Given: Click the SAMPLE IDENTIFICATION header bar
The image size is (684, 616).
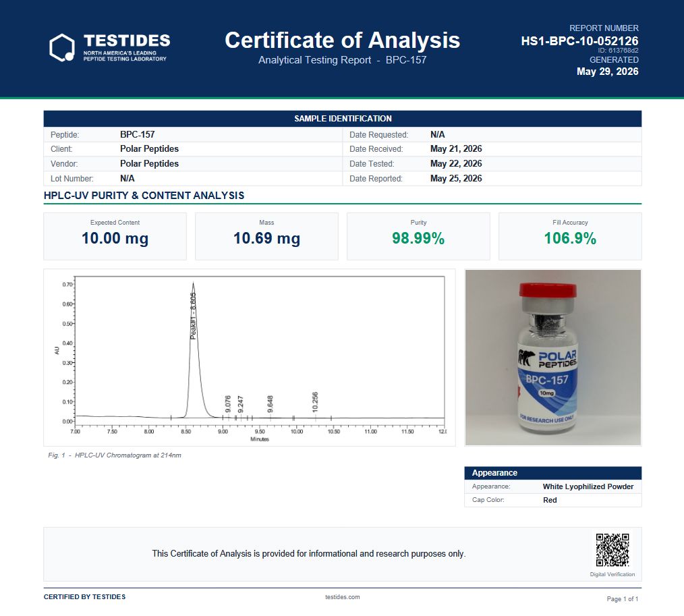Looking at the screenshot, I should [x=343, y=118].
